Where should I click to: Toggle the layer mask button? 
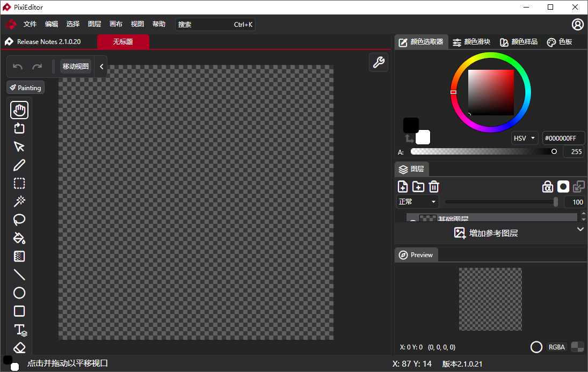pos(563,186)
